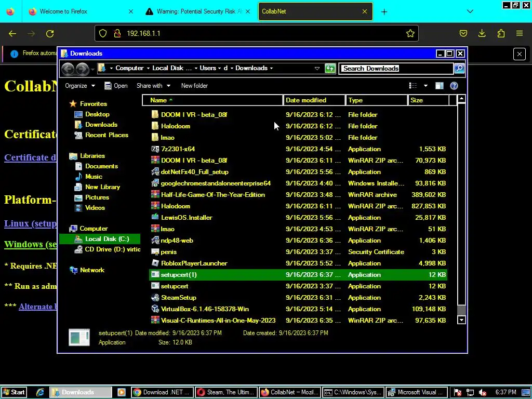Click Explorer refresh green arrows button
Viewport: 532px width, 399px height.
click(330, 68)
